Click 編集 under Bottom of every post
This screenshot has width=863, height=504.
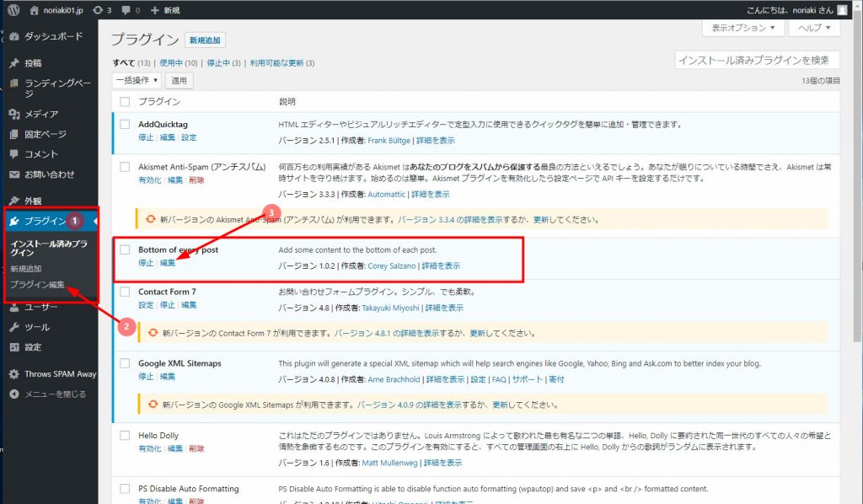pyautogui.click(x=168, y=263)
